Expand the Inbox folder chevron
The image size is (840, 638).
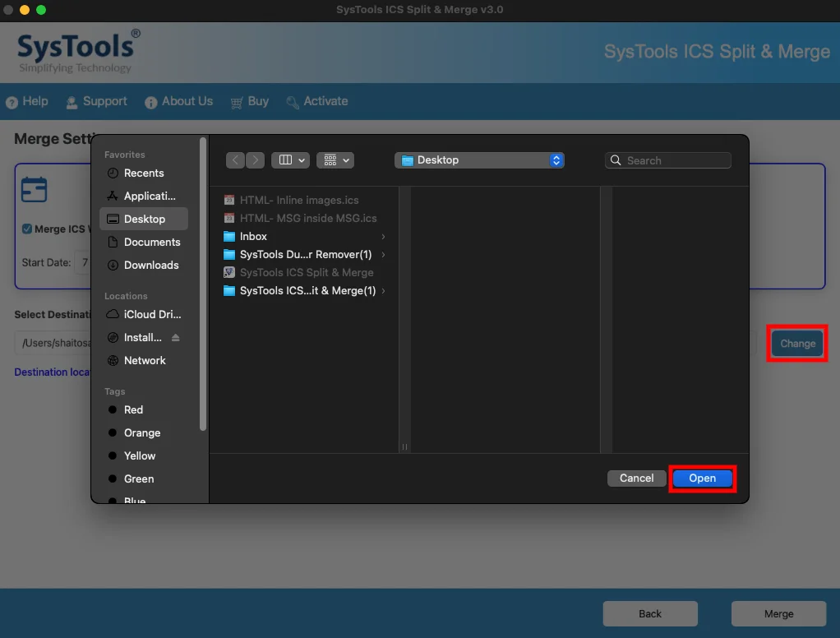(x=383, y=236)
